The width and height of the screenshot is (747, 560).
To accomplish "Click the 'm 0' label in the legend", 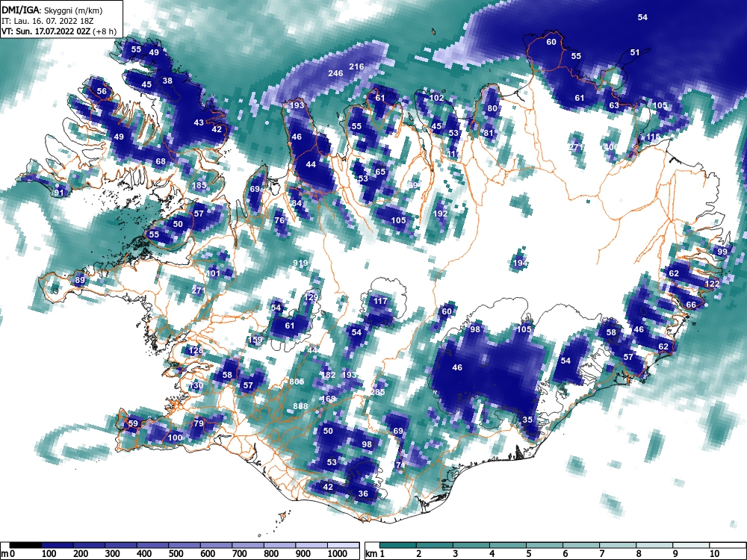I will pyautogui.click(x=6, y=554).
